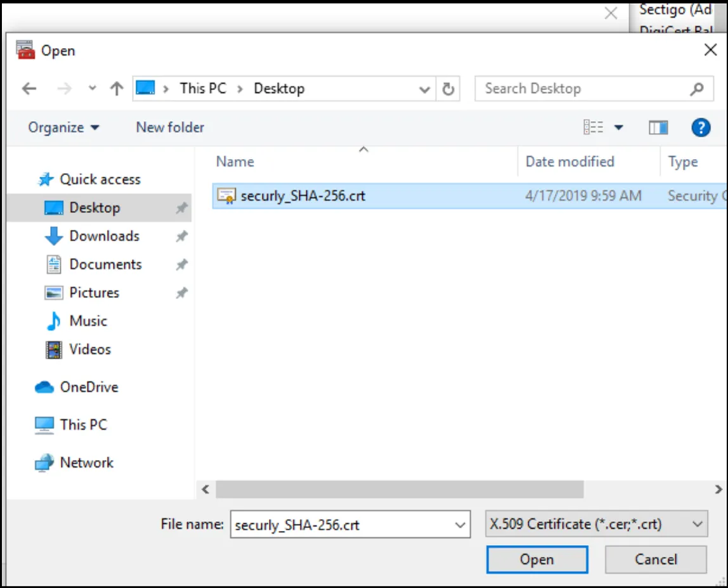Select Downloads in the navigation pane

click(x=104, y=236)
